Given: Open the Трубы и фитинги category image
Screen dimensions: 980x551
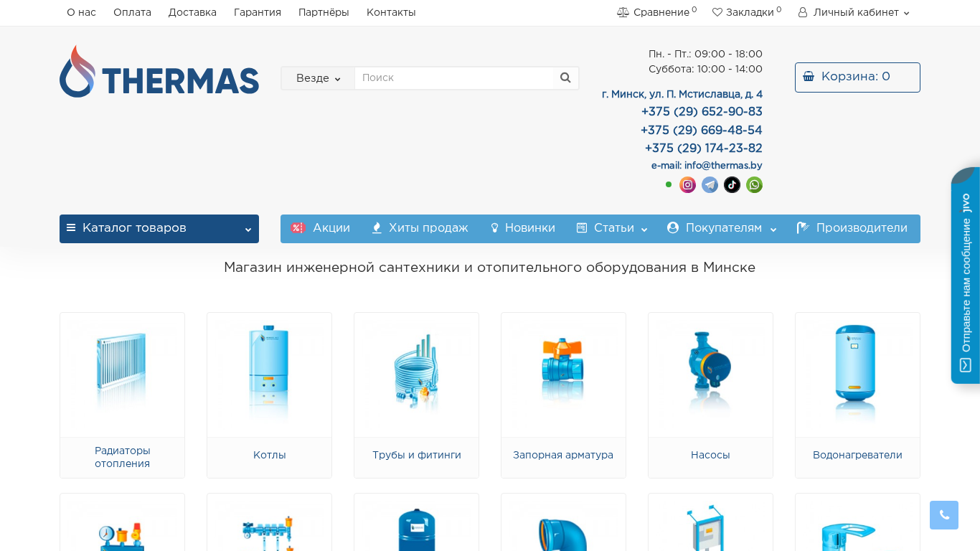Looking at the screenshot, I should [416, 375].
